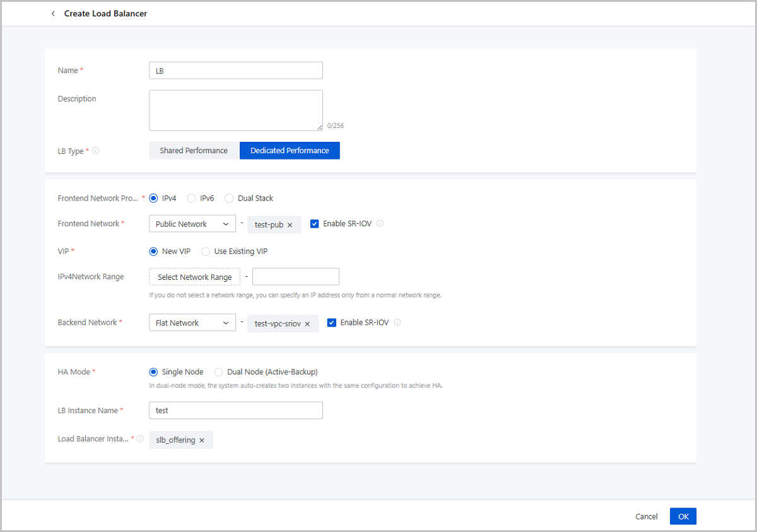The image size is (757, 532).
Task: Click info icon beside Backend Enable SR-IOV
Action: pyautogui.click(x=397, y=323)
